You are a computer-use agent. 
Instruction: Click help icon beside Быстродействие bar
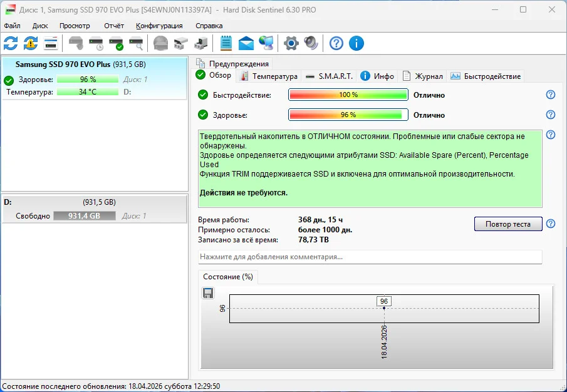click(551, 95)
